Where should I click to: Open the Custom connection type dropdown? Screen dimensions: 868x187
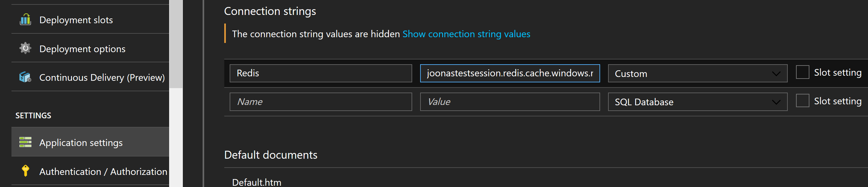tap(697, 73)
